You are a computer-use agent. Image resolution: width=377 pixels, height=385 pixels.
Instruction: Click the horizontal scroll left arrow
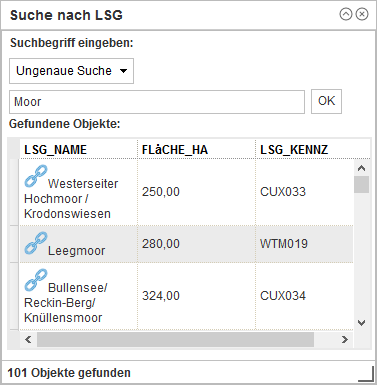[28, 339]
